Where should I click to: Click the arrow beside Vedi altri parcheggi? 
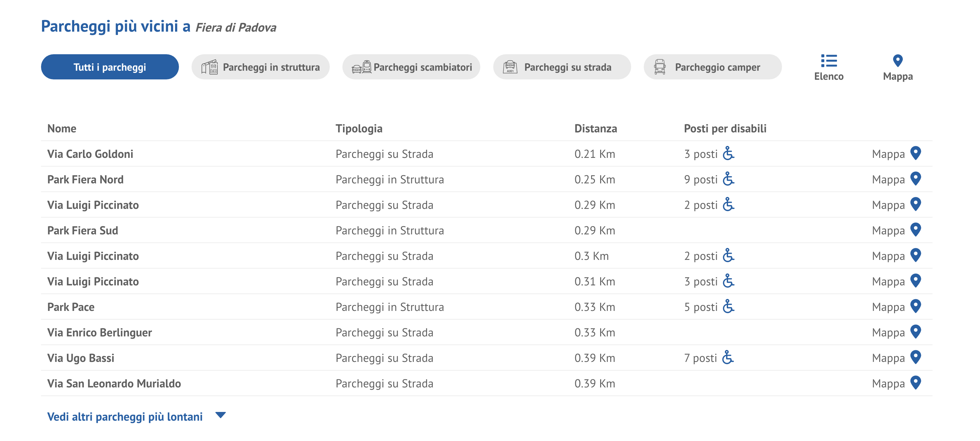(x=220, y=415)
